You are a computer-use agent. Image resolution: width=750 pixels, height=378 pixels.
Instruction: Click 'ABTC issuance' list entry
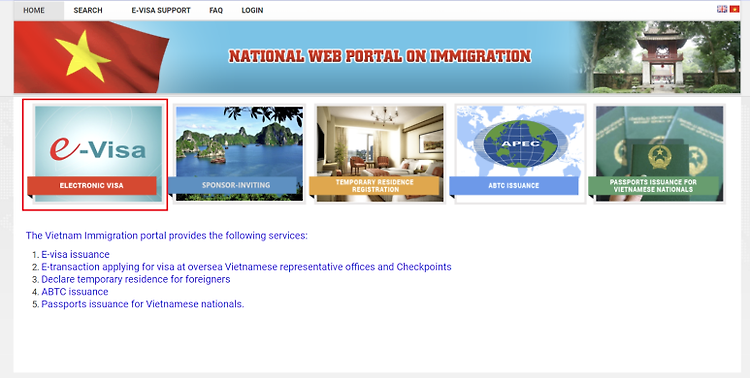point(75,291)
